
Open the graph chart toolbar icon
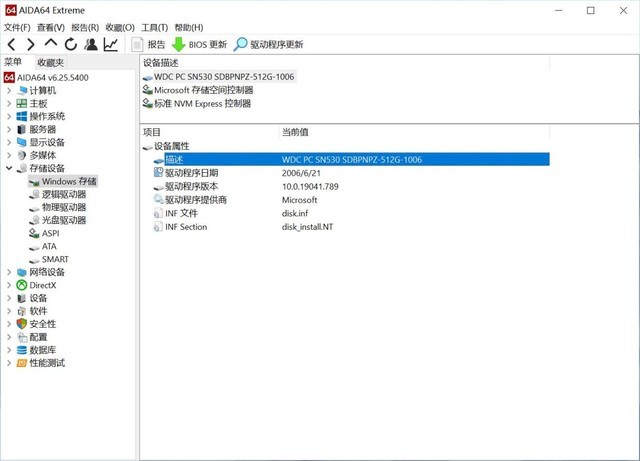(x=111, y=44)
